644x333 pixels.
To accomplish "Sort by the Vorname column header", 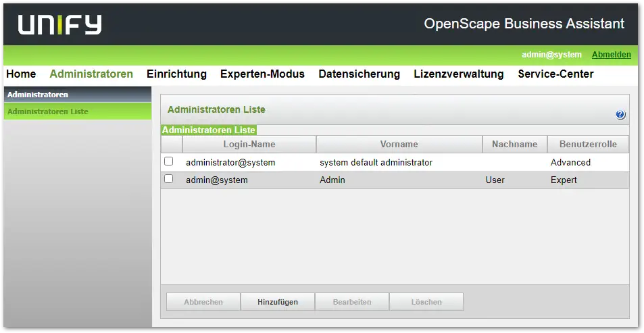I will point(399,144).
